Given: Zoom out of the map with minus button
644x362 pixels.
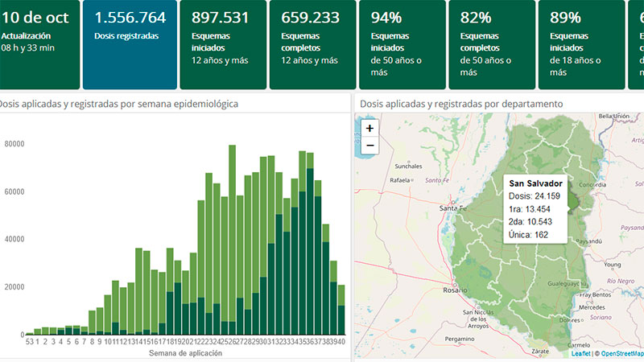Looking at the screenshot, I should (x=369, y=146).
